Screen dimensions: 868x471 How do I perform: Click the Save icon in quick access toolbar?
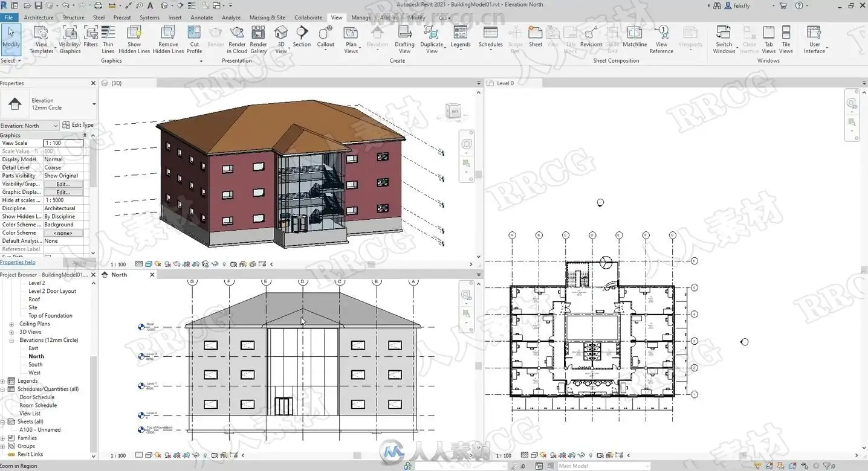pos(39,5)
